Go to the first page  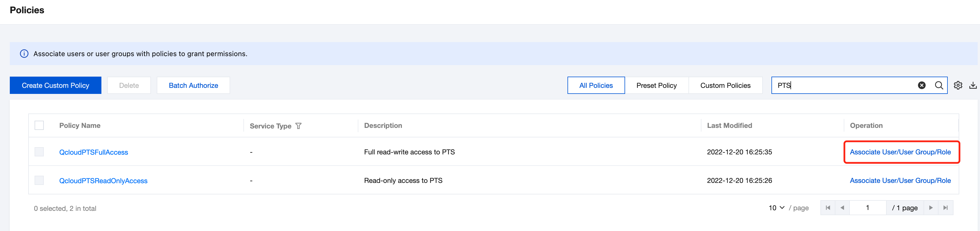(x=828, y=208)
